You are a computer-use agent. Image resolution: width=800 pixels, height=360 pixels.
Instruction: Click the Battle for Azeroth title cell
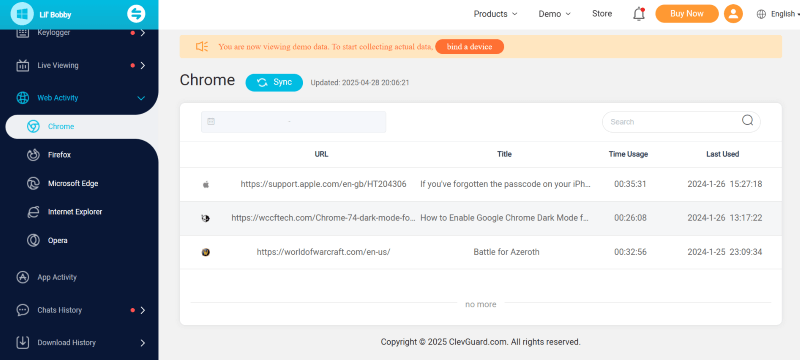point(506,252)
